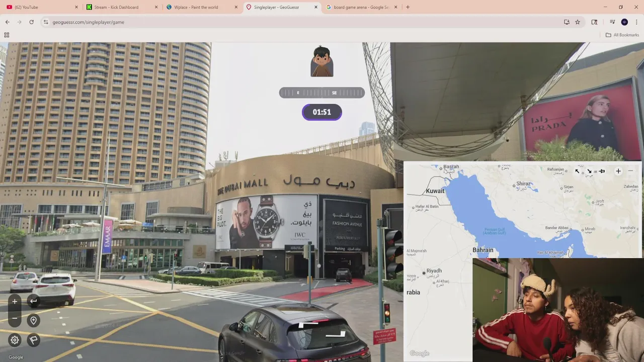The height and width of the screenshot is (362, 644).
Task: Click the geoguessr.com address bar
Action: 302,22
